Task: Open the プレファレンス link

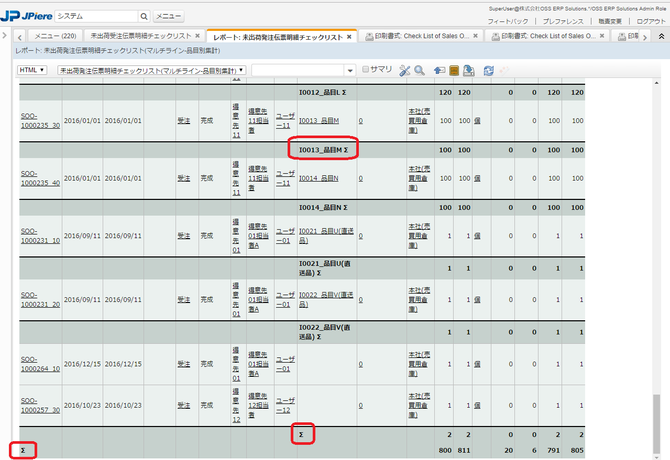Action: [x=563, y=21]
